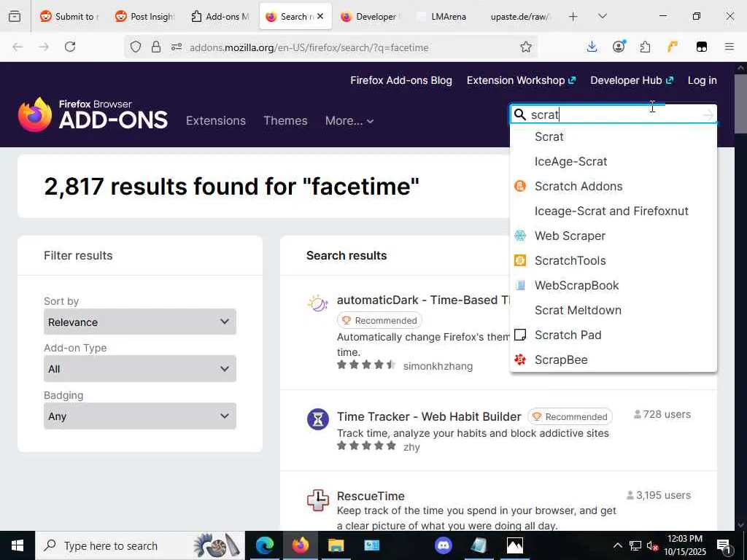
Task: Click the RescueTime add-on icon
Action: [x=318, y=499]
